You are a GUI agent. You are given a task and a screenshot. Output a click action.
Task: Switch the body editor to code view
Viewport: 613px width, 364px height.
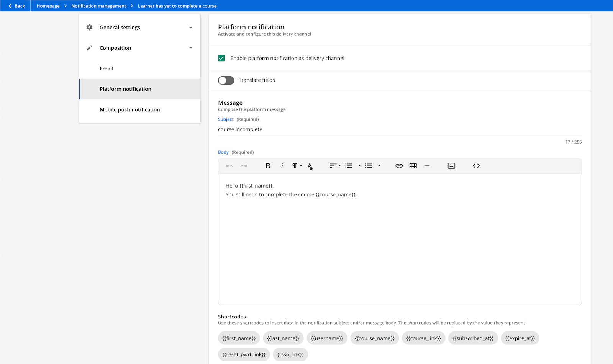[476, 166]
